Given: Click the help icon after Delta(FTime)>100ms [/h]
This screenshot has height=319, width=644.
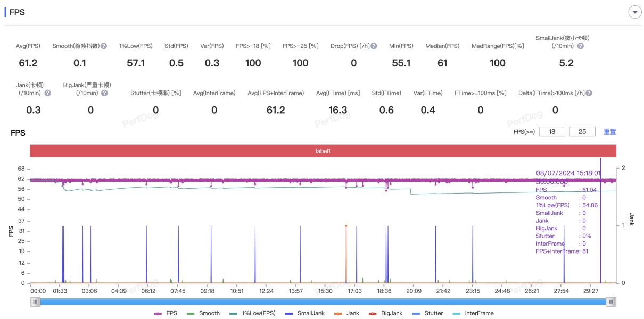Looking at the screenshot, I should point(589,93).
